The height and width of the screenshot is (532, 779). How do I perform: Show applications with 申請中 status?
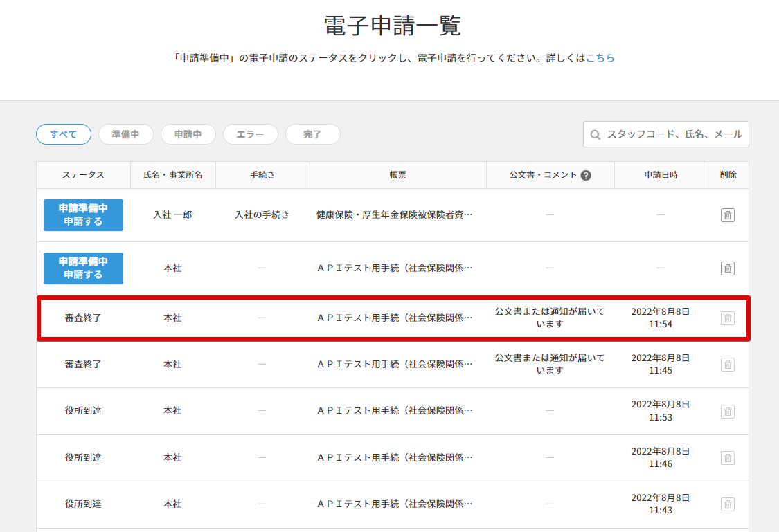coord(188,134)
